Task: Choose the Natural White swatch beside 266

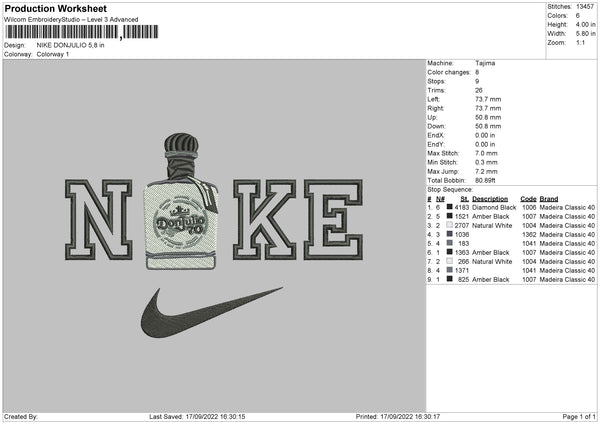Action: click(450, 261)
